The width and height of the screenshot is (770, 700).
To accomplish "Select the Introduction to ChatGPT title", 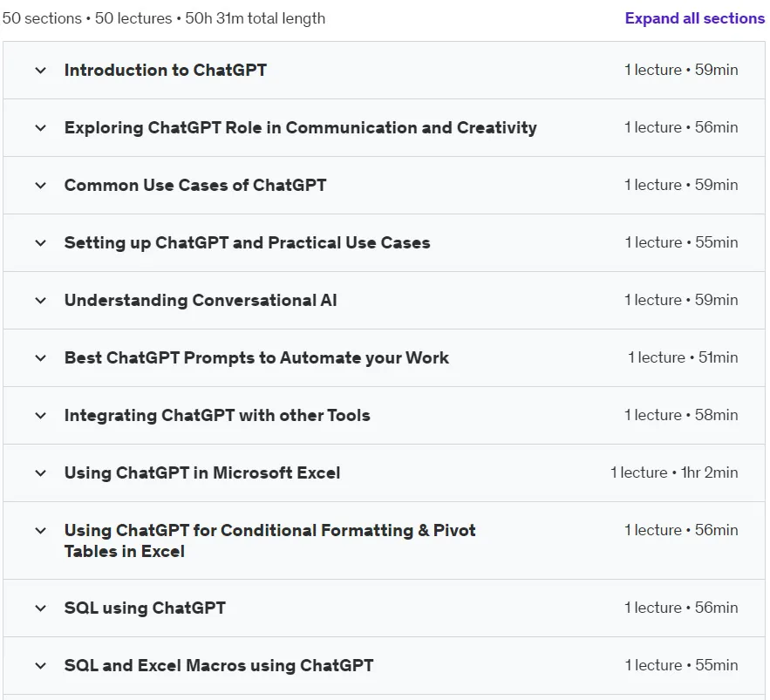I will [x=166, y=71].
